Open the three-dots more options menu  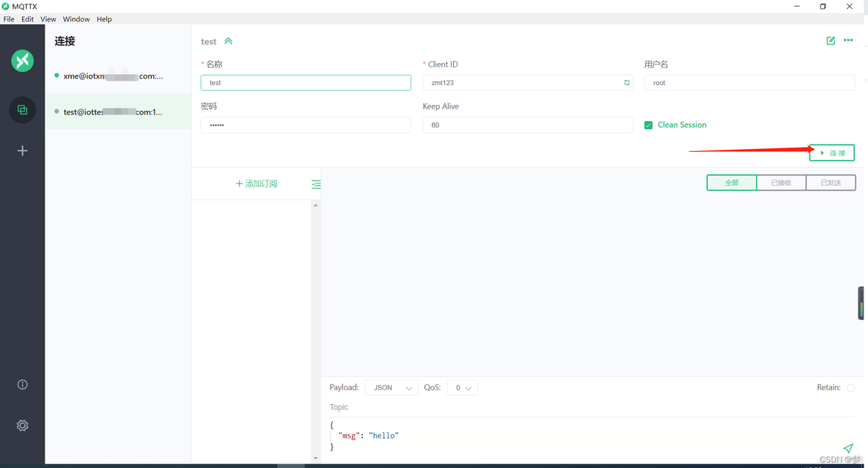(848, 41)
